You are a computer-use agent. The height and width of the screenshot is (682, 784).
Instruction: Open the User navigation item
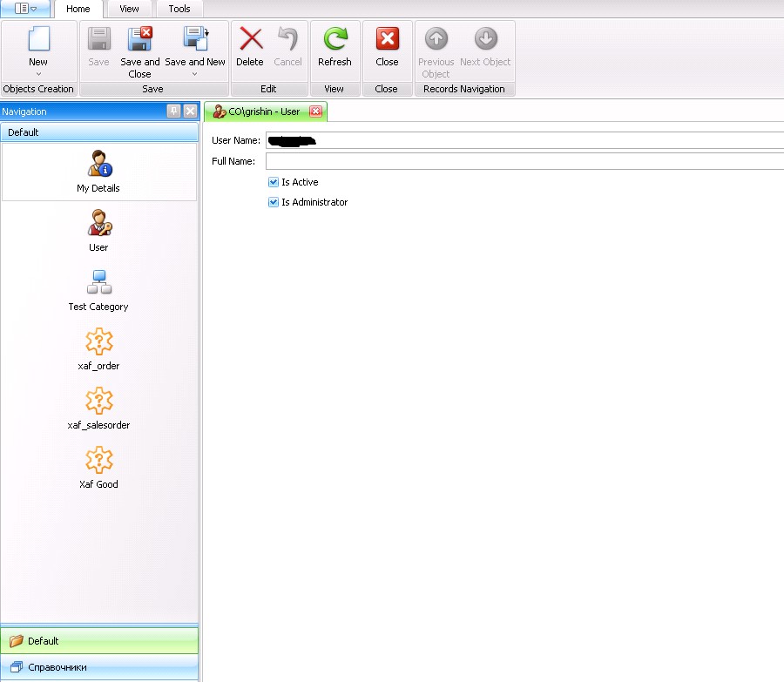[99, 231]
